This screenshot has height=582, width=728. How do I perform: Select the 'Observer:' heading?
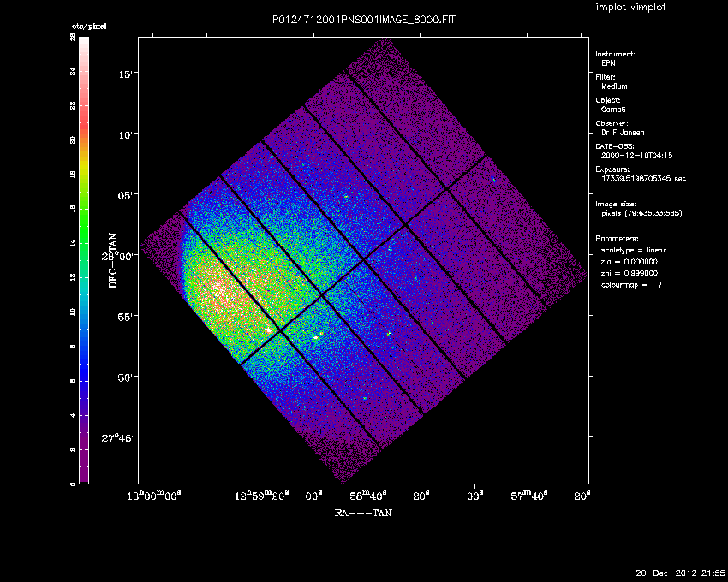coord(612,123)
